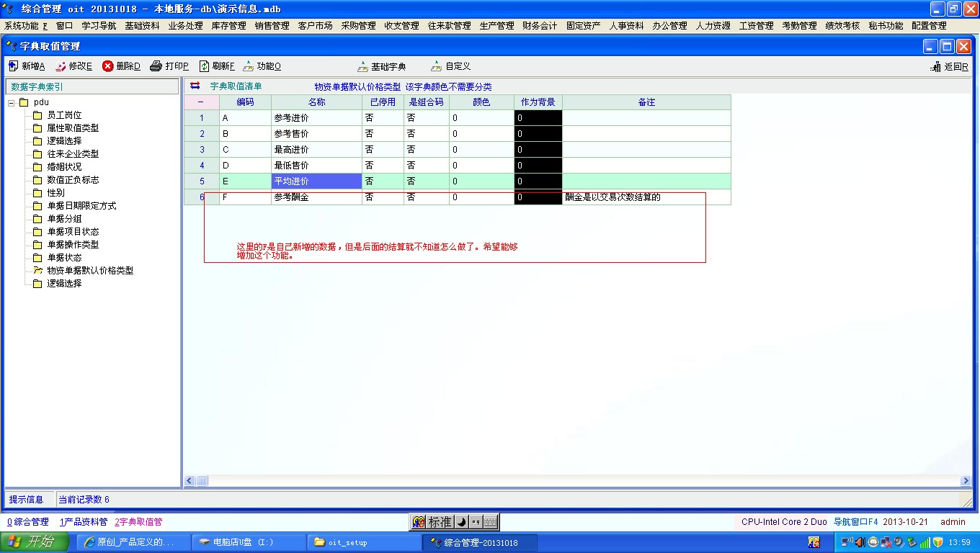Viewport: 980px width, 553px height.
Task: Toggle the red-blue arrows icon beside 字典取值清单
Action: (195, 86)
